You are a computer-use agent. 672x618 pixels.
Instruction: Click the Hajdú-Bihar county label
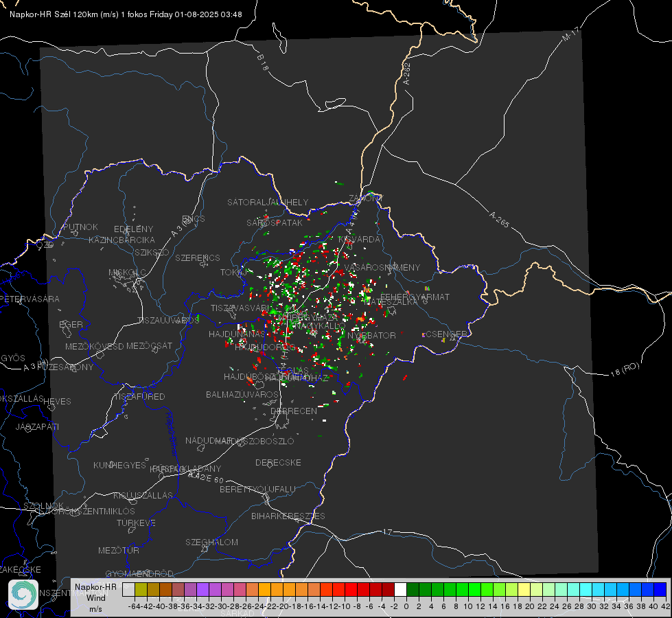[172, 434]
